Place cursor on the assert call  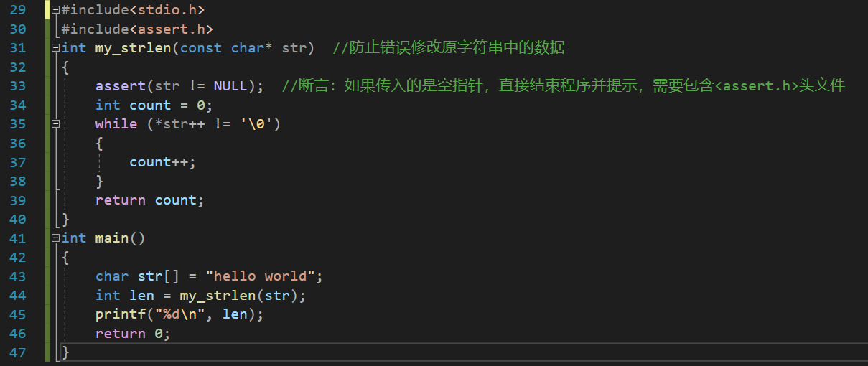pyautogui.click(x=121, y=86)
